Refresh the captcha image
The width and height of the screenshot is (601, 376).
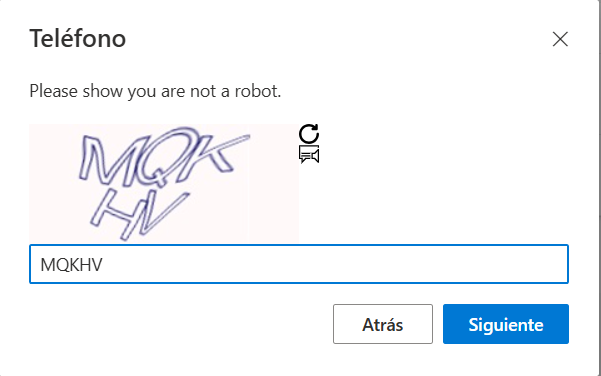[309, 133]
